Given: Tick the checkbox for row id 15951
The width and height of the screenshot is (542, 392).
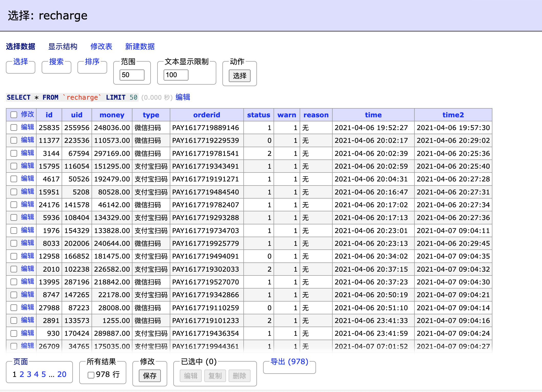Looking at the screenshot, I should pyautogui.click(x=14, y=192).
